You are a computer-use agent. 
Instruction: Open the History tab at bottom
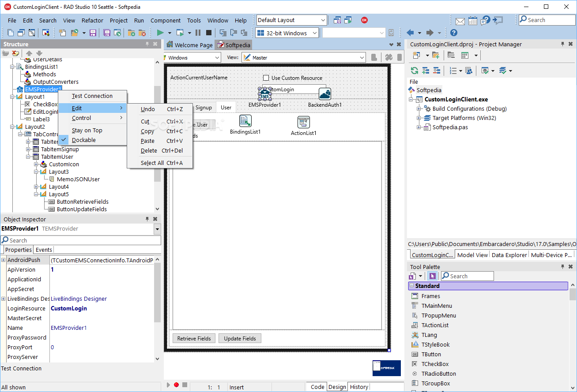tap(359, 387)
